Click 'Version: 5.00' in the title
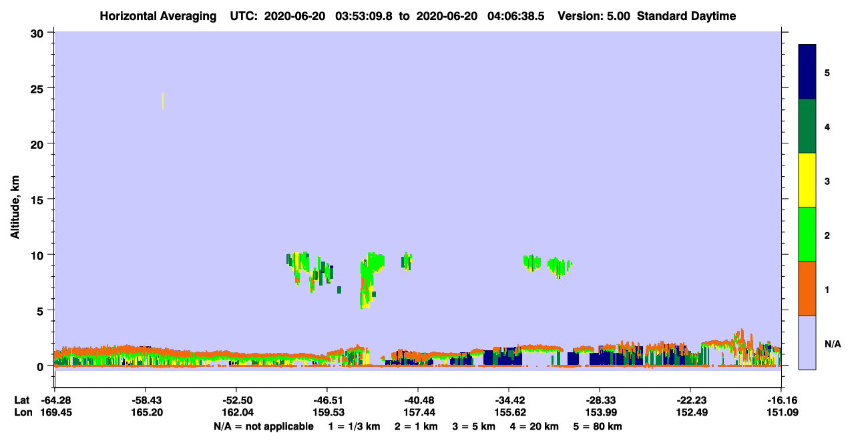868x445 pixels. click(596, 16)
